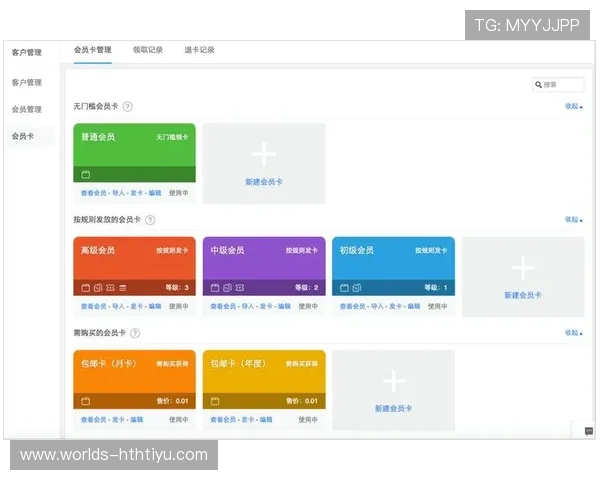The image size is (600, 480).
Task: Click the calendar-shaped icon on the 包邮卡（月卡） card
Action: pos(86,401)
